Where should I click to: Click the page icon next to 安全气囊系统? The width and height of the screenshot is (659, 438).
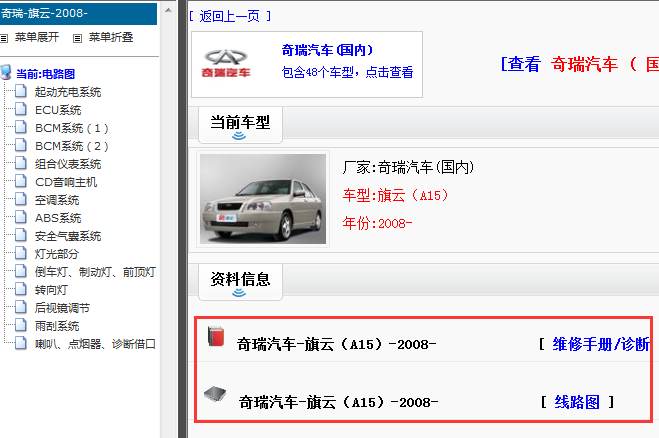click(21, 235)
